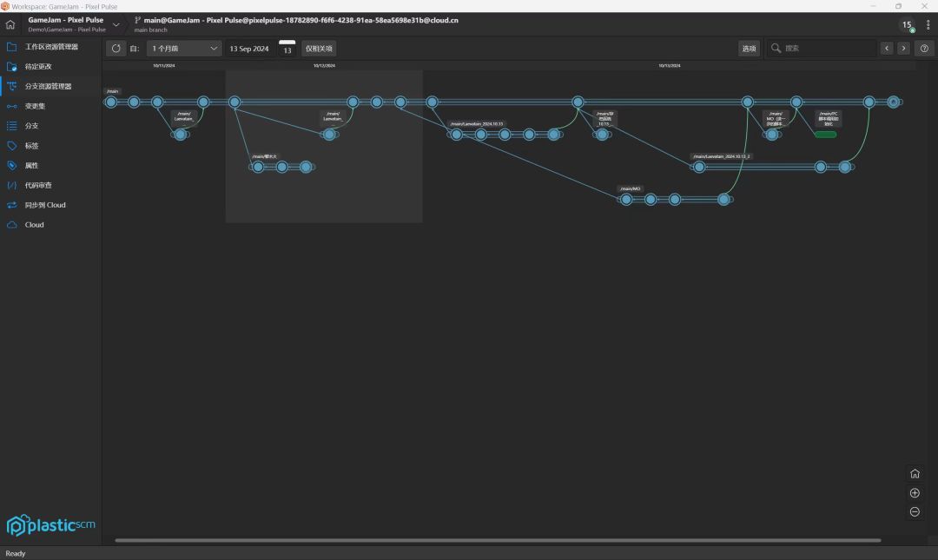938x560 pixels.
Task: Open the notifications badge showing 15
Action: coord(908,25)
